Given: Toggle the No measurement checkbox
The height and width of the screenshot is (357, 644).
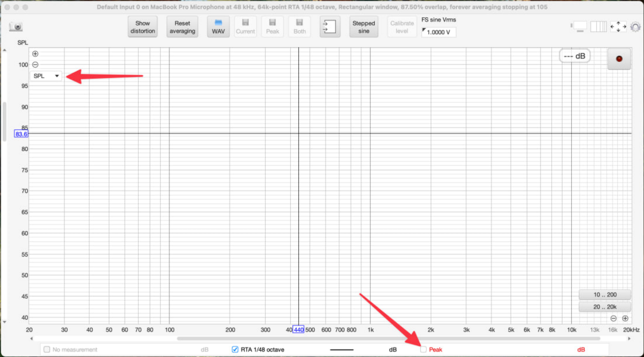Looking at the screenshot, I should (47, 350).
